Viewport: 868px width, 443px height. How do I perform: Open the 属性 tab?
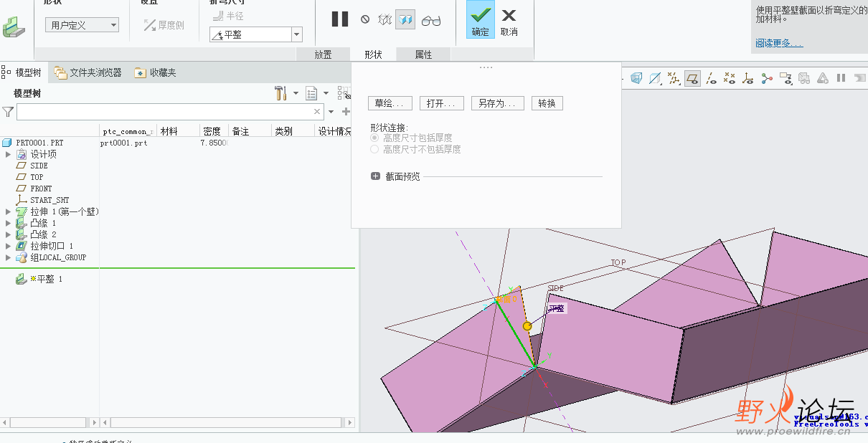pyautogui.click(x=424, y=54)
